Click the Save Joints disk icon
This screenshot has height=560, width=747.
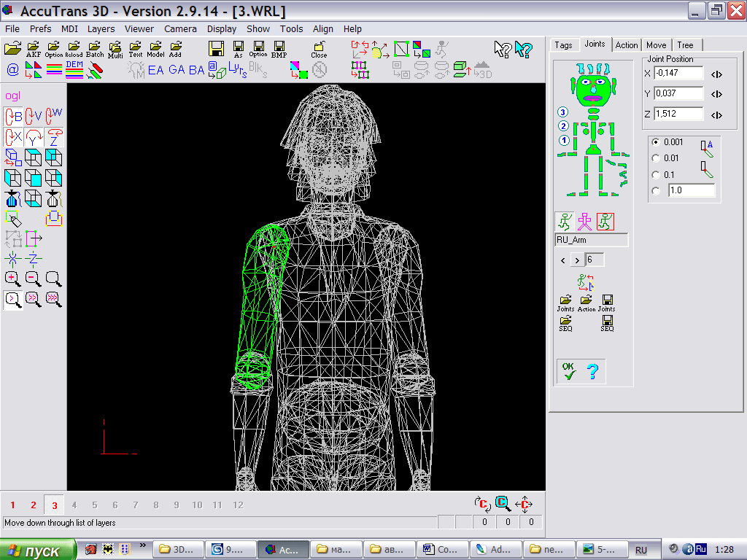click(607, 303)
